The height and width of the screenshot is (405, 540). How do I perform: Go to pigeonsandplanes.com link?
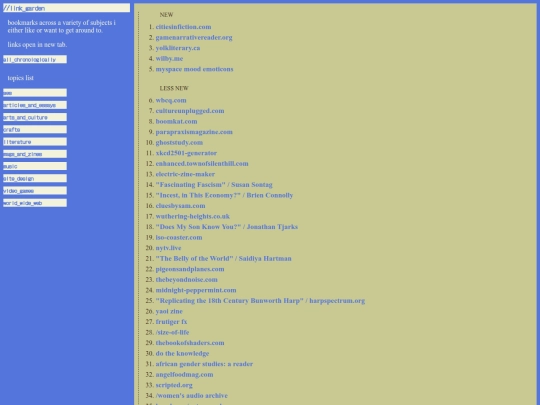[x=190, y=269]
